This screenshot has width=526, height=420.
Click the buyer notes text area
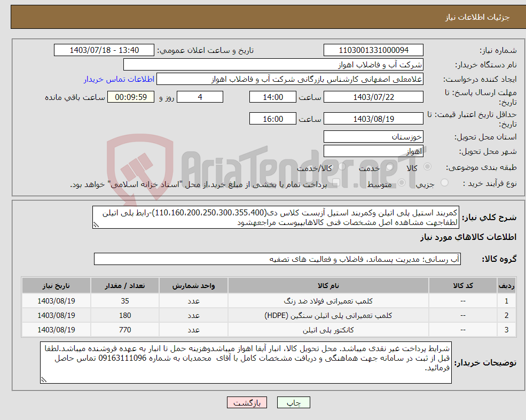pos(246,363)
